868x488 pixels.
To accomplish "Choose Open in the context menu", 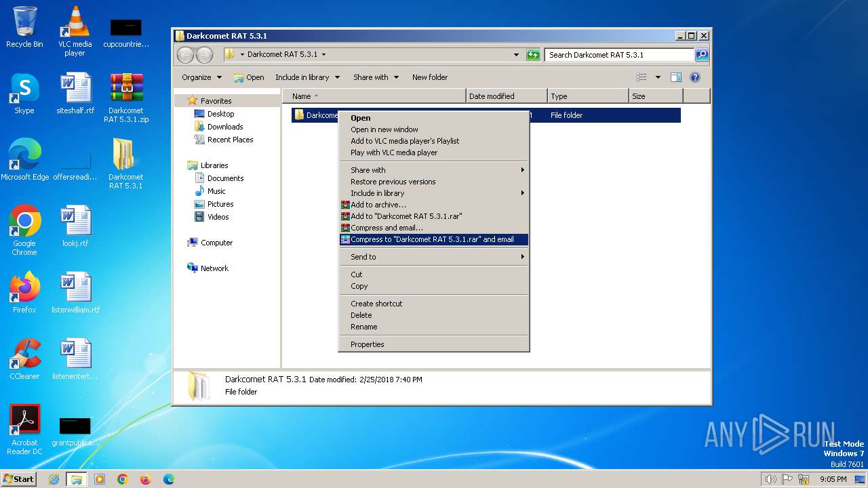I will 434,118.
